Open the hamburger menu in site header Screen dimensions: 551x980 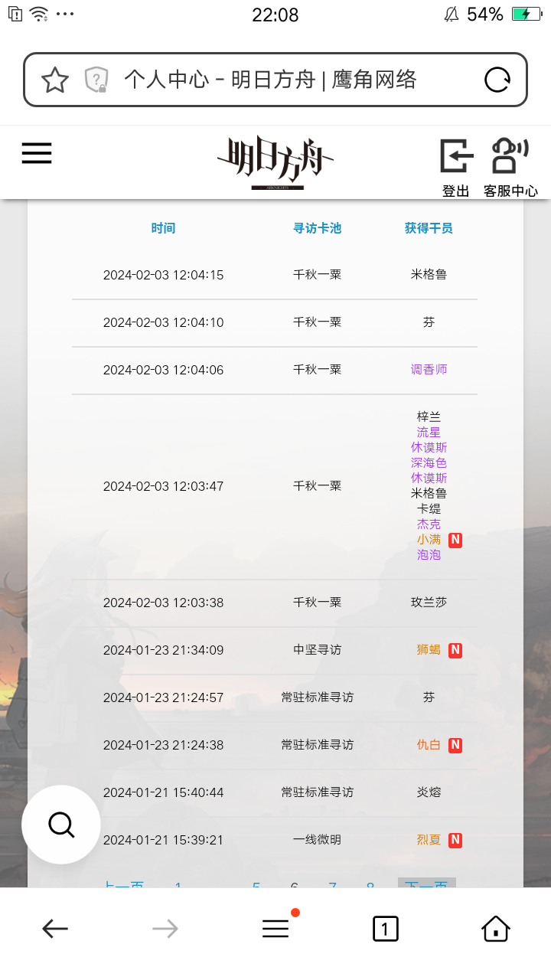[x=37, y=153]
